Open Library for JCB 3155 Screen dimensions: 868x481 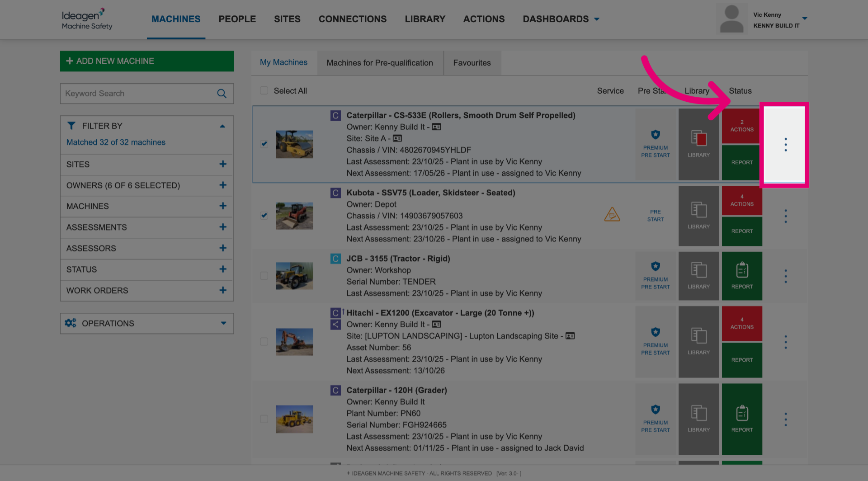point(698,276)
